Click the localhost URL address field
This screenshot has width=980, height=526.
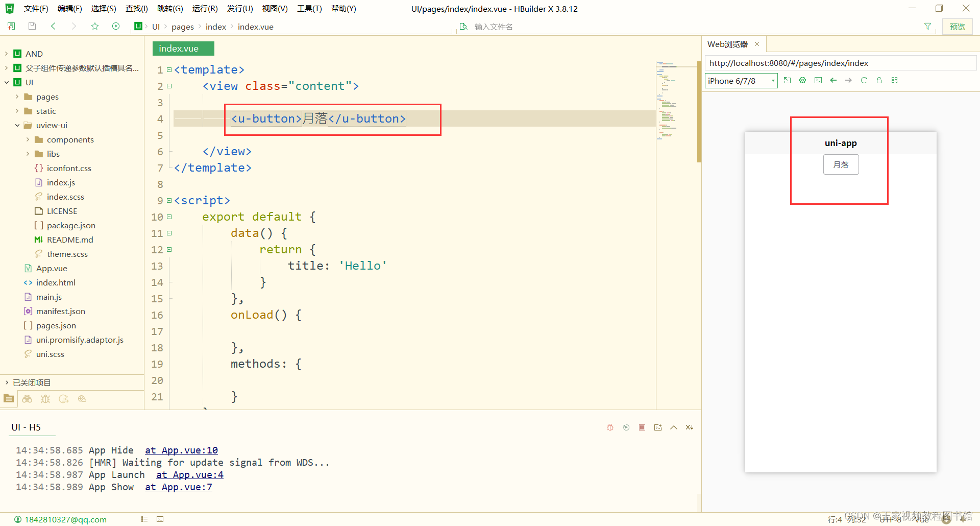click(840, 63)
